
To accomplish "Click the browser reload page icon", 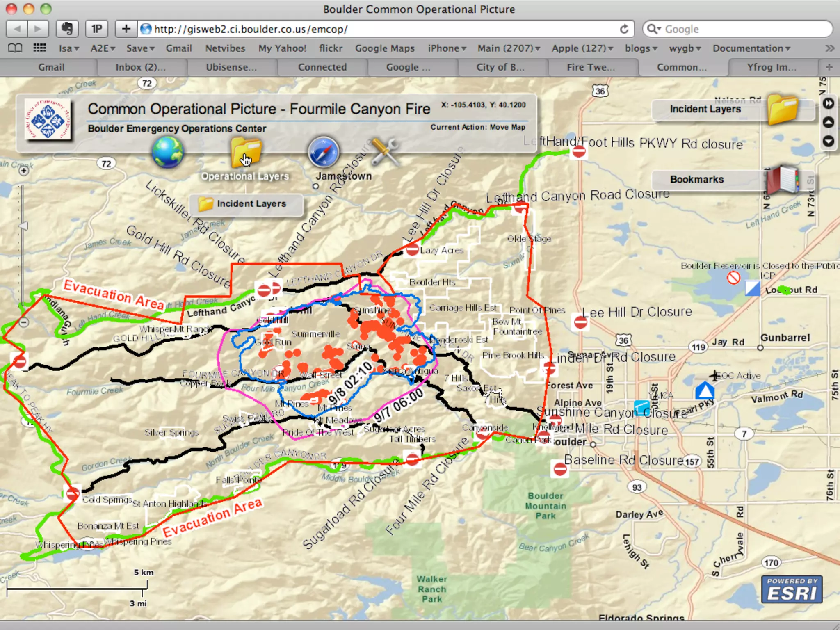I will pyautogui.click(x=624, y=29).
